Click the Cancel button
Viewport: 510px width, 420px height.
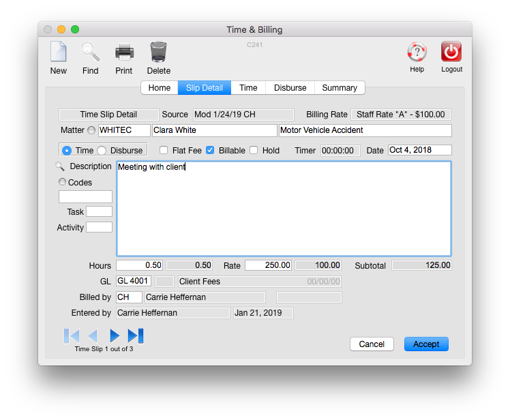tap(372, 344)
